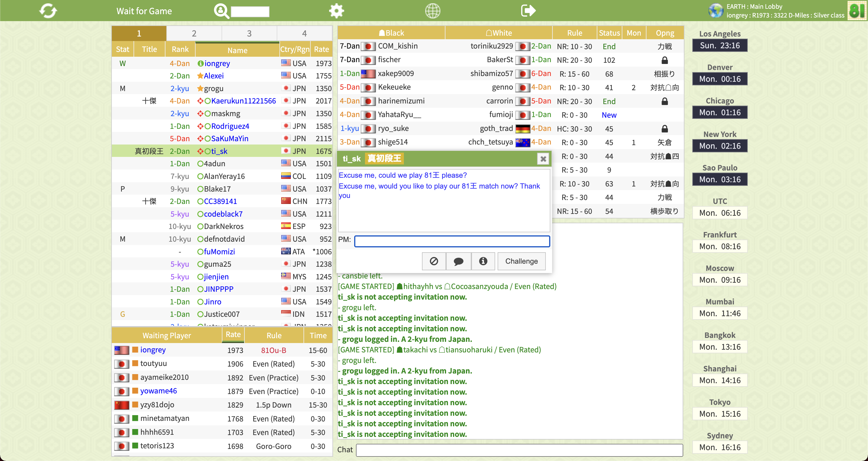This screenshot has width=868, height=461.
Task: Click the refresh arrows icon
Action: click(48, 11)
